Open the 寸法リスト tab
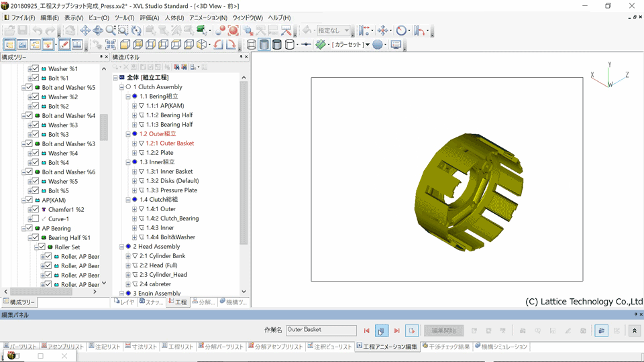Screen dimensions: 644x362 click(x=141, y=347)
